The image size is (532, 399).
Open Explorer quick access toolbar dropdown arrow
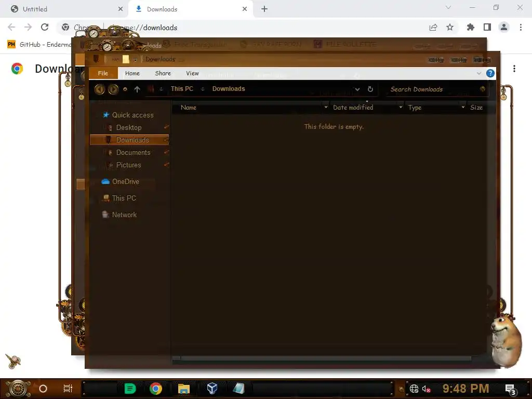coord(135,60)
